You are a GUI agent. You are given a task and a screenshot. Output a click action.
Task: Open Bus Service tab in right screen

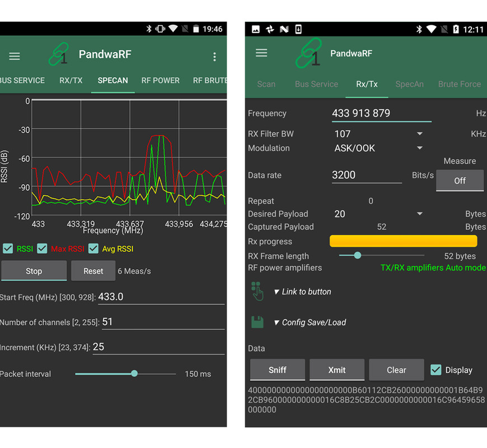click(316, 84)
